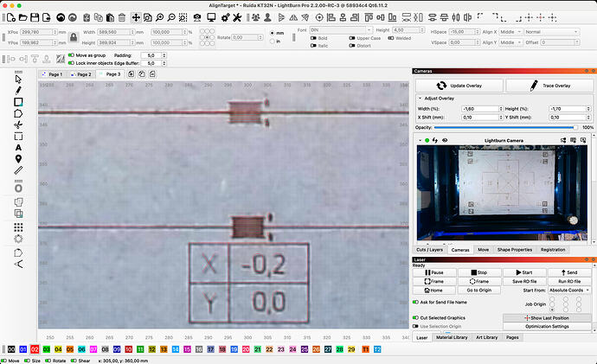This screenshot has height=364, width=597.
Task: Open the grid array tool
Action: pos(18,227)
